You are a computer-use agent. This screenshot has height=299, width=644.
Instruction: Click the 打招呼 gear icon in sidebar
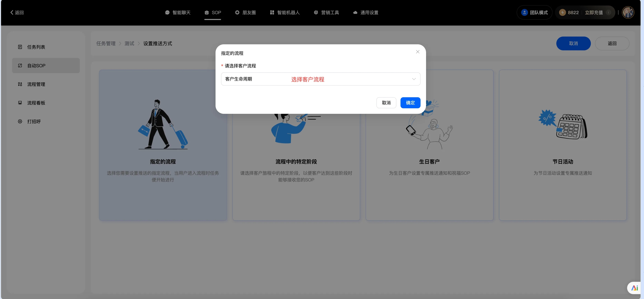pyautogui.click(x=20, y=121)
